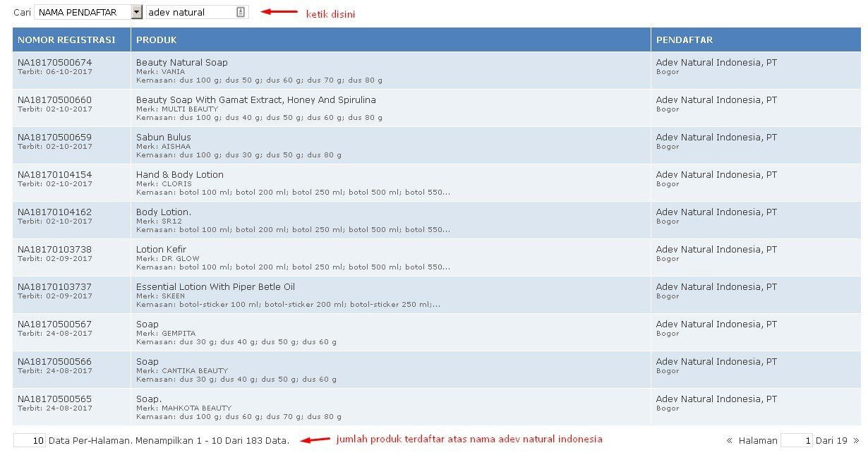Click the 'Merk: MULTI BEAUTY' brand line
Image resolution: width=868 pixels, height=455 pixels.
point(177,109)
